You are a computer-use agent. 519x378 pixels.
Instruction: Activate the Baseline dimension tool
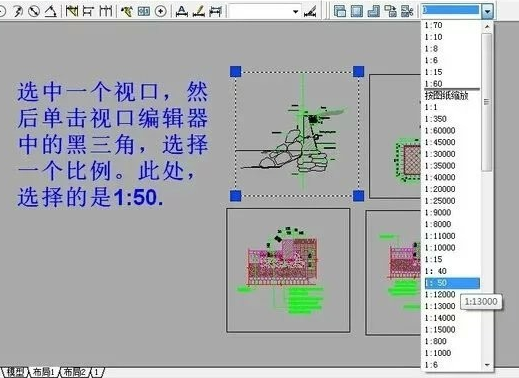[x=88, y=11]
